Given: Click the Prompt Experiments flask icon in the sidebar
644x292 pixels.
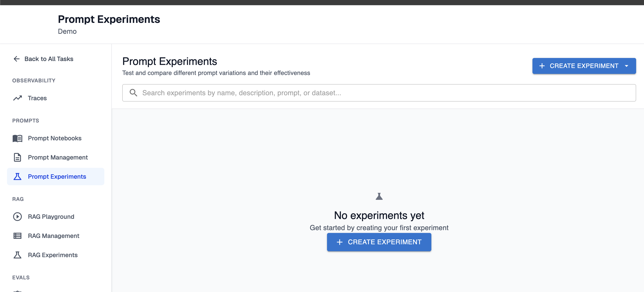Looking at the screenshot, I should click(17, 177).
